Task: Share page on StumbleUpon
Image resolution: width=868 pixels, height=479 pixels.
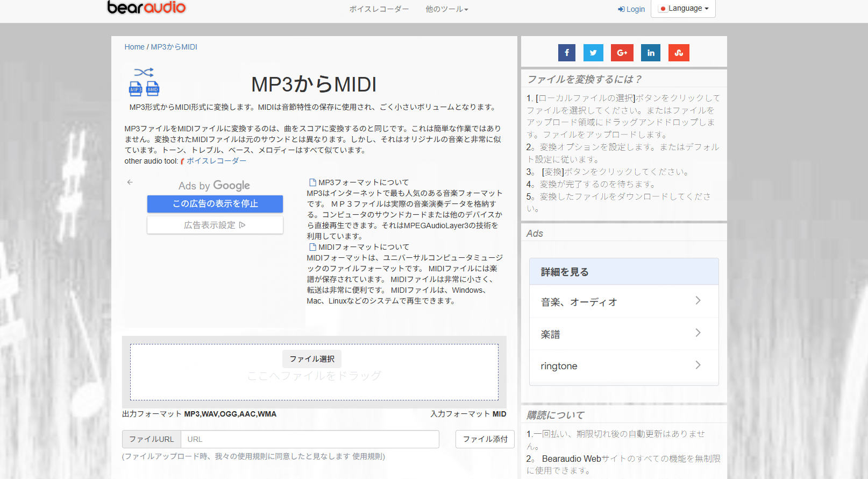Action: click(x=679, y=53)
